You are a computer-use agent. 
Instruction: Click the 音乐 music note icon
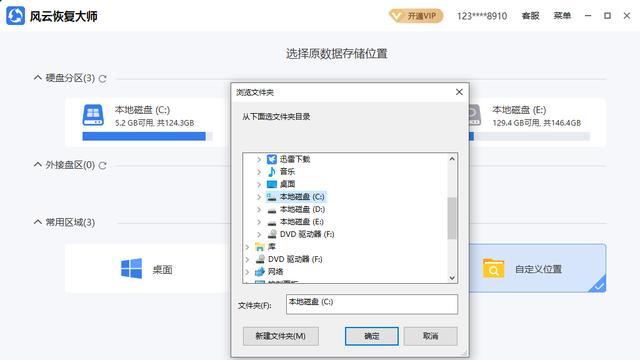272,172
